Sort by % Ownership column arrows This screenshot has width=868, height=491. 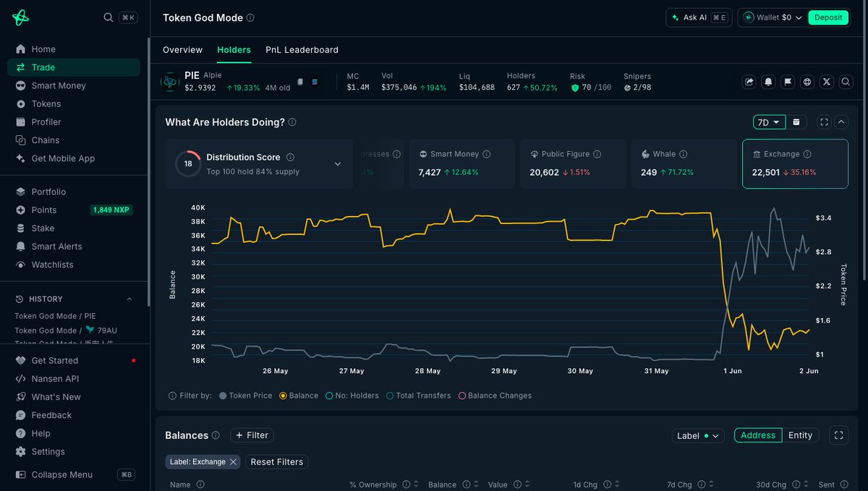[416, 484]
